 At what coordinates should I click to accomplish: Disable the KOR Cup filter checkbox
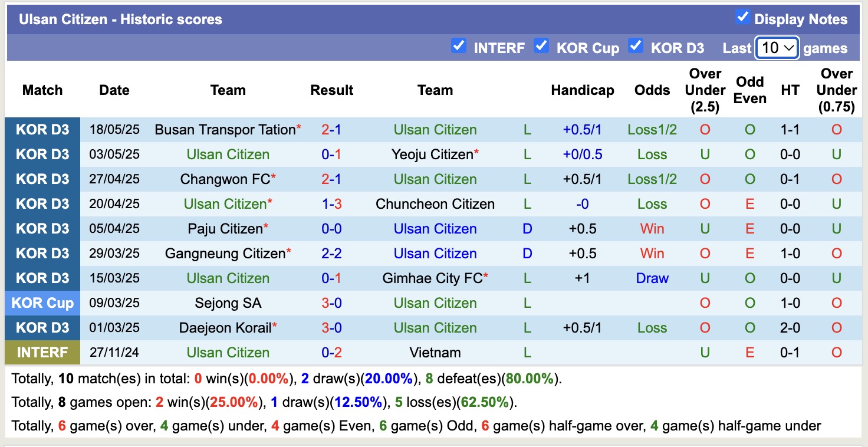(541, 47)
